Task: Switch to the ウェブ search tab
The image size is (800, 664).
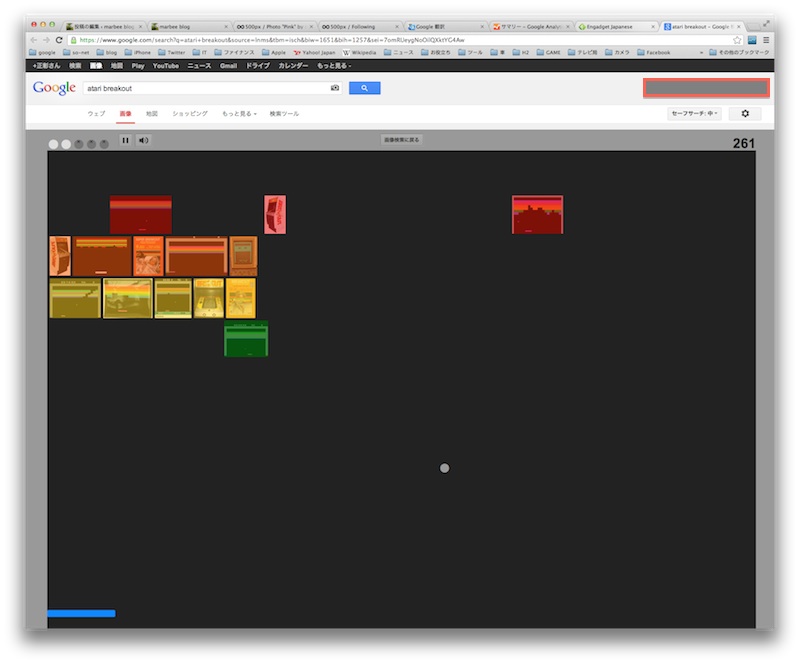Action: coord(96,115)
